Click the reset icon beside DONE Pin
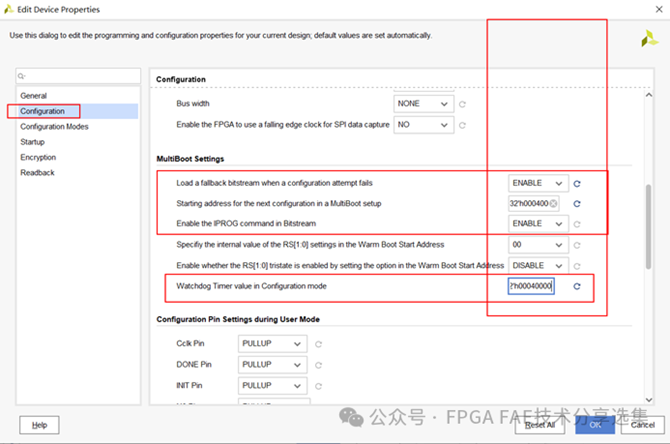The height and width of the screenshot is (444, 670). click(318, 365)
